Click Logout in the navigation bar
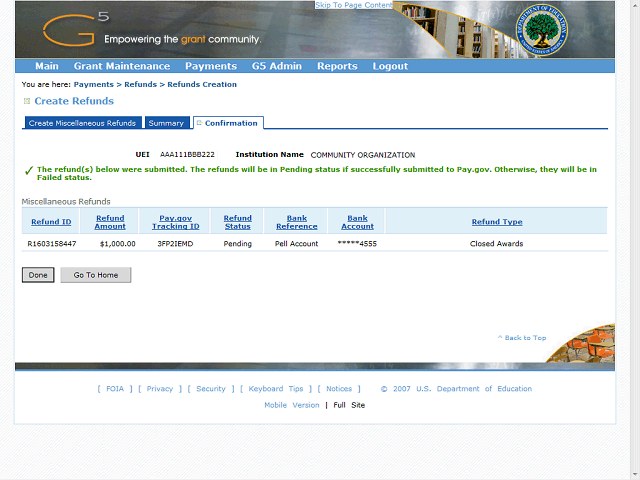The height and width of the screenshot is (480, 640). point(390,66)
